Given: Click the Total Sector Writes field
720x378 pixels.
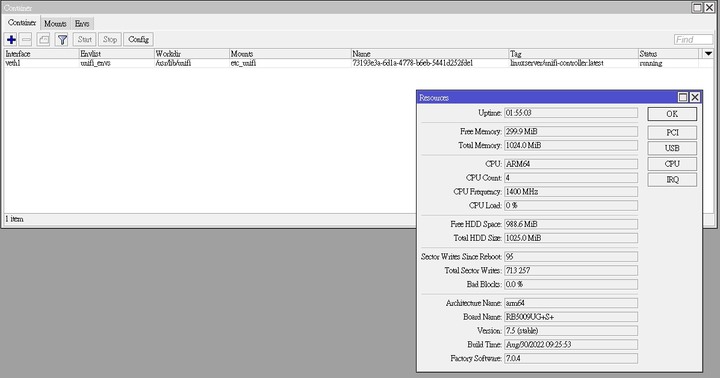Looking at the screenshot, I should [571, 271].
